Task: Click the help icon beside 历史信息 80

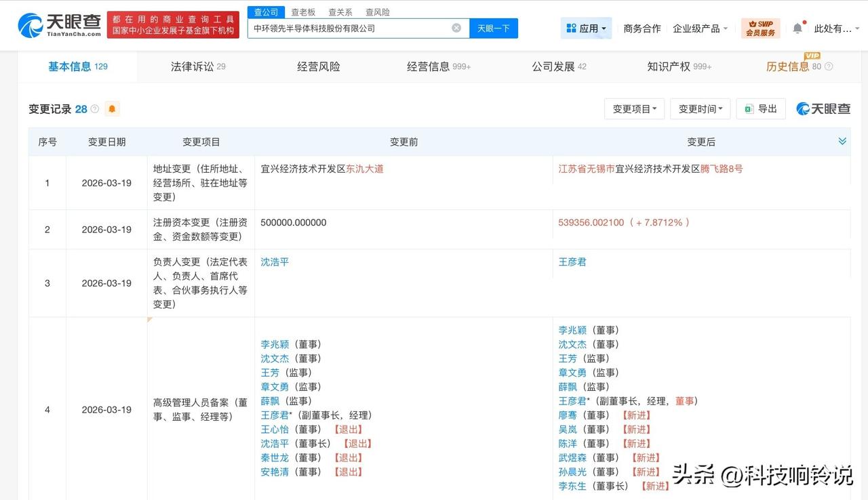Action: (x=829, y=66)
